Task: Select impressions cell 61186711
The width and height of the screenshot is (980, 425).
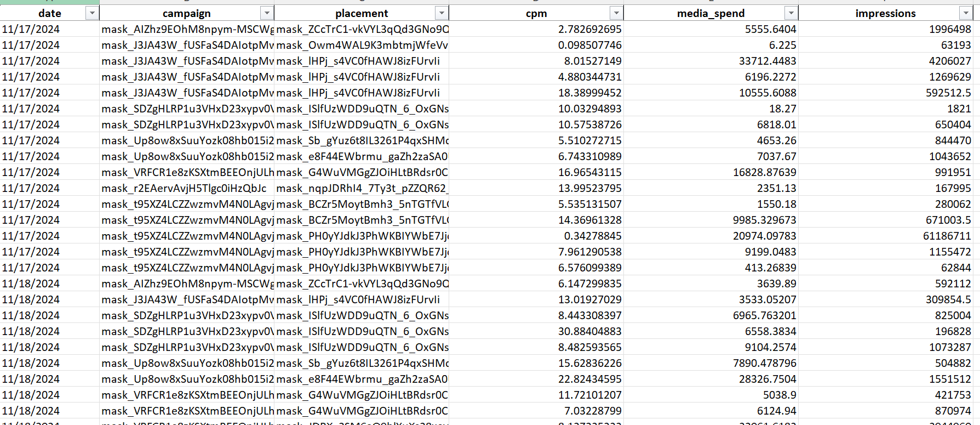Action: 886,236
